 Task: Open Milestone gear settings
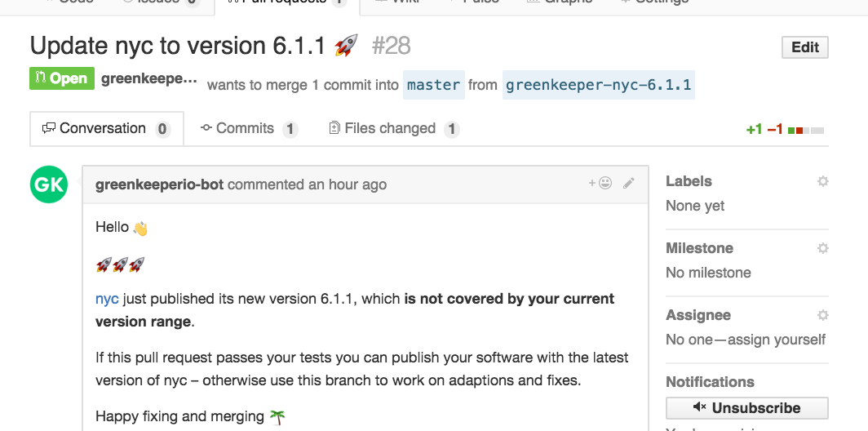click(x=822, y=248)
